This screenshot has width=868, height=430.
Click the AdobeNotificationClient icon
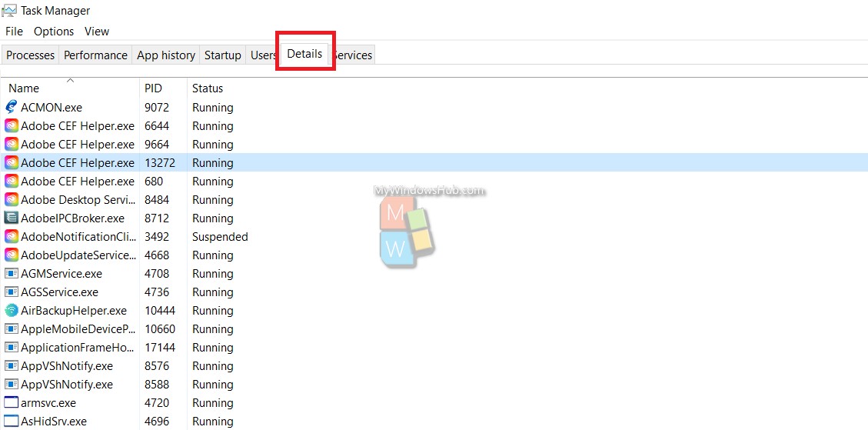[11, 237]
